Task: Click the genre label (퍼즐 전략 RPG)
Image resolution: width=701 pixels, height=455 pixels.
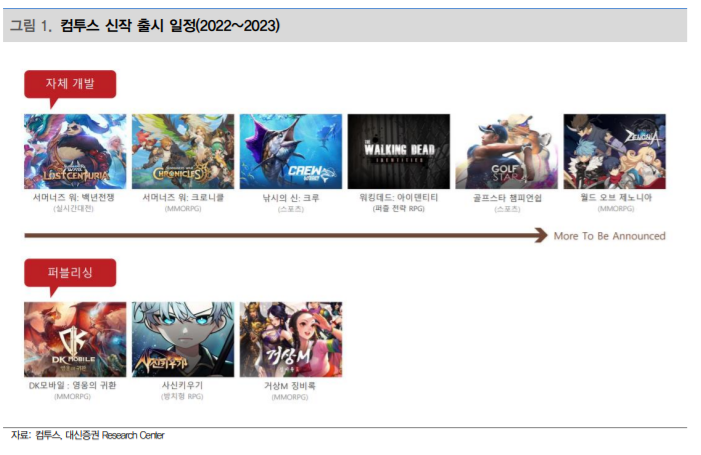Action: 399,209
